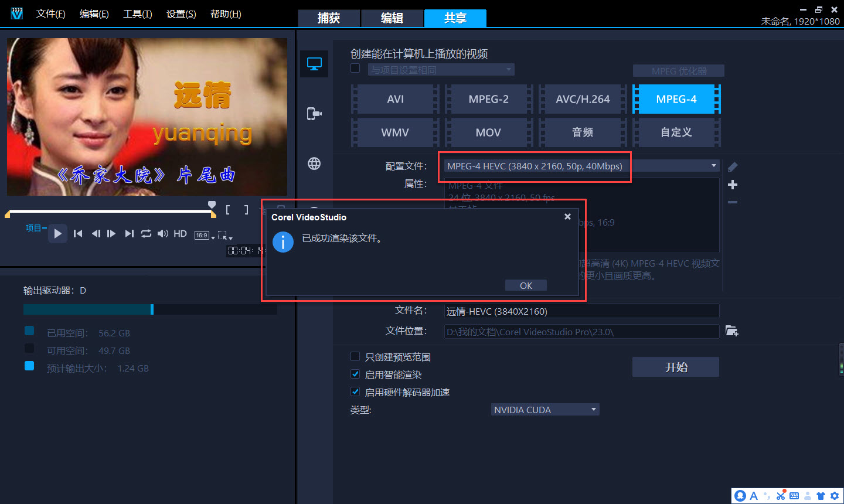Image resolution: width=844 pixels, height=504 pixels.
Task: Choose WMV output format
Action: click(x=395, y=132)
